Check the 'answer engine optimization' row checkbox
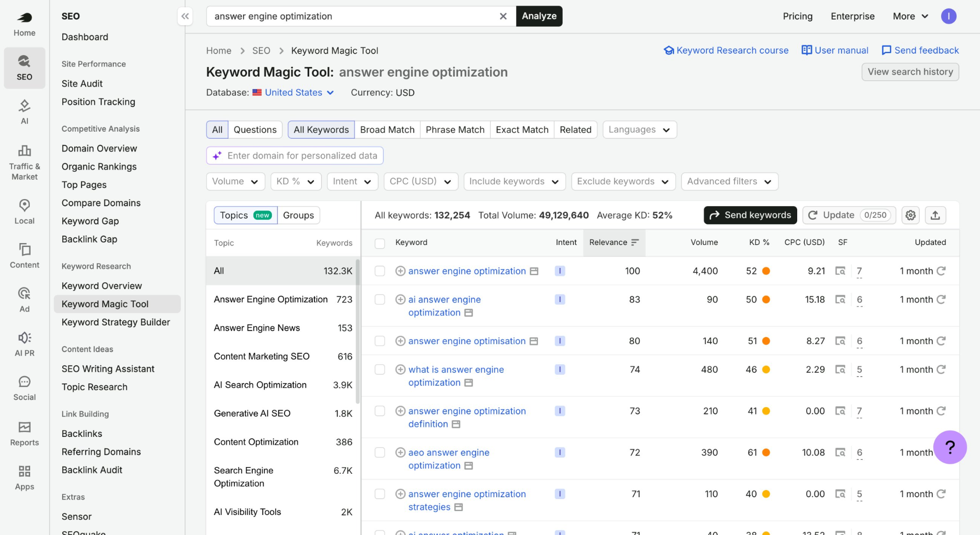Screen dimensions: 980x535 pos(380,271)
